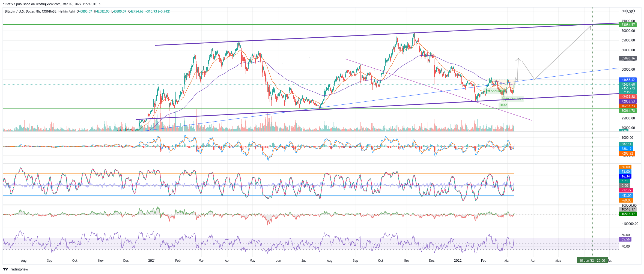Click the 2021 year label on the time axis
The height and width of the screenshot is (274, 644).
(152, 261)
